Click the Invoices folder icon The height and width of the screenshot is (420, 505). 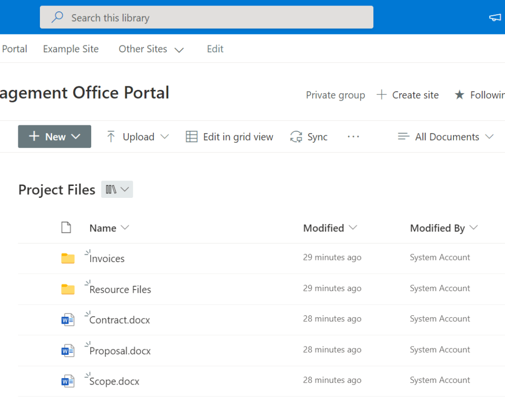point(68,258)
